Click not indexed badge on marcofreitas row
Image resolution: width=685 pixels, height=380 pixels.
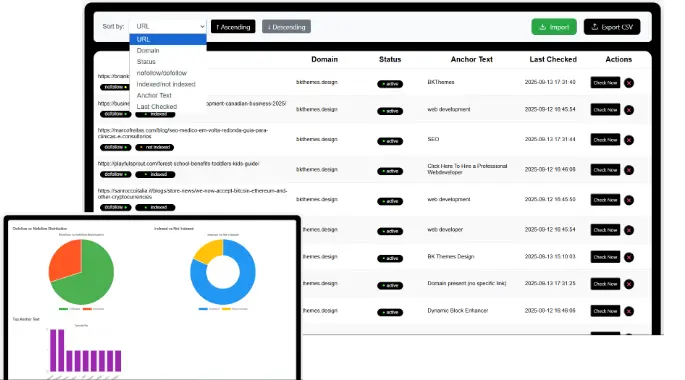click(x=155, y=148)
